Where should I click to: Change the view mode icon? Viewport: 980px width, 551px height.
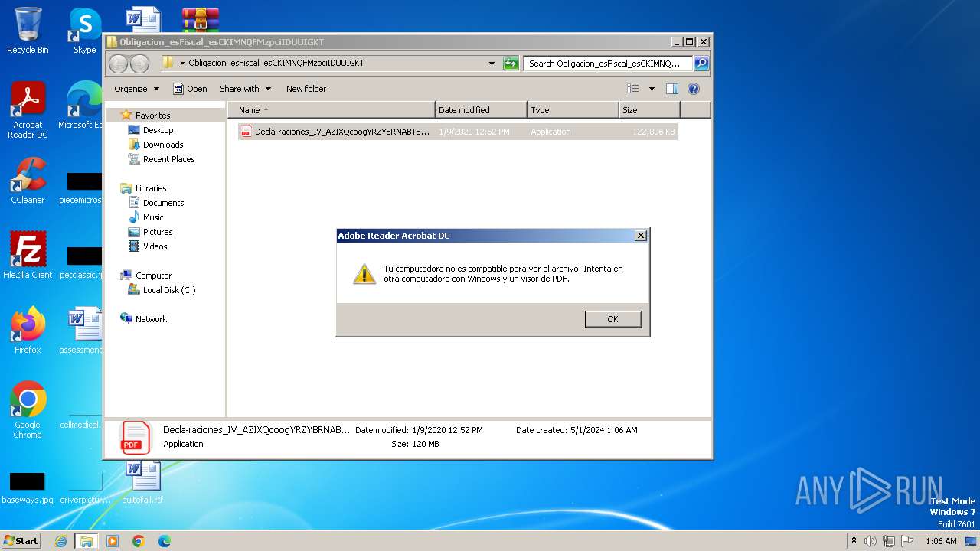coord(633,89)
